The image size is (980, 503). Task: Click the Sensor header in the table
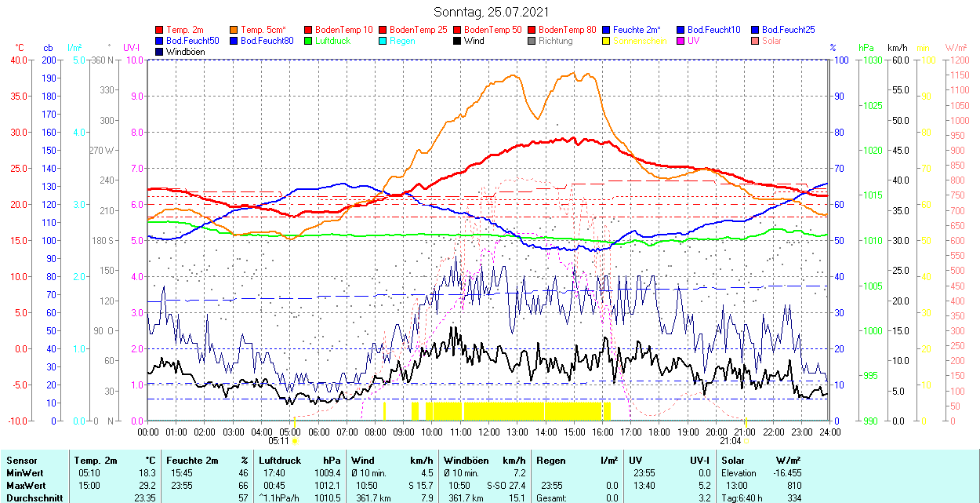21,461
